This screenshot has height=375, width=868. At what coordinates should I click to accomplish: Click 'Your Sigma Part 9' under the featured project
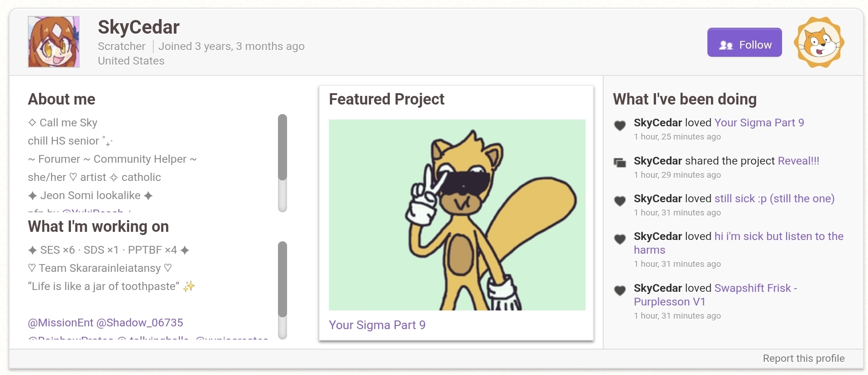[377, 325]
